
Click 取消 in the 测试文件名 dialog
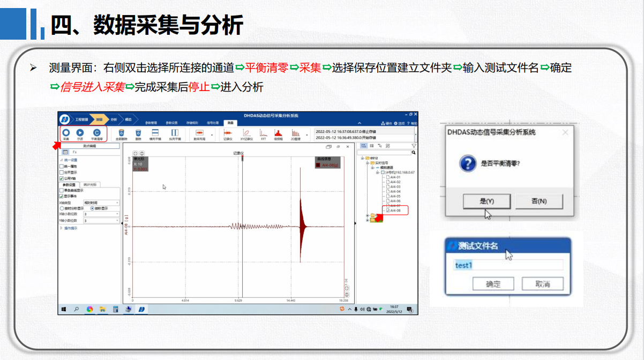543,284
